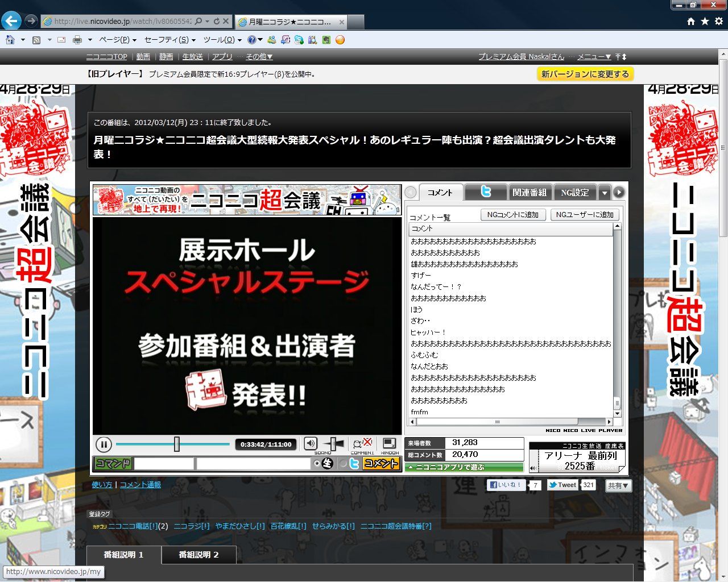Click the NGコメントに追加 button
This screenshot has height=582, width=728.
pos(513,215)
